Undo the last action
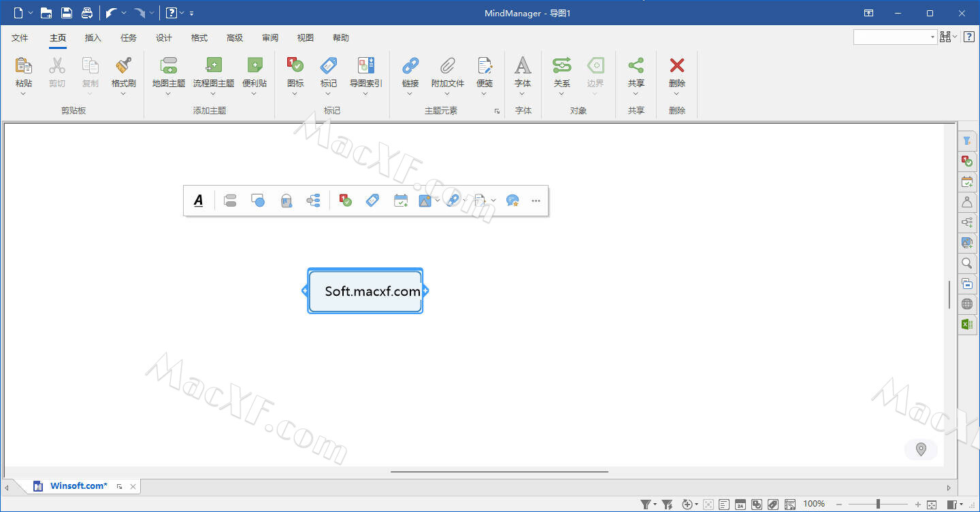Image resolution: width=980 pixels, height=512 pixels. (112, 13)
